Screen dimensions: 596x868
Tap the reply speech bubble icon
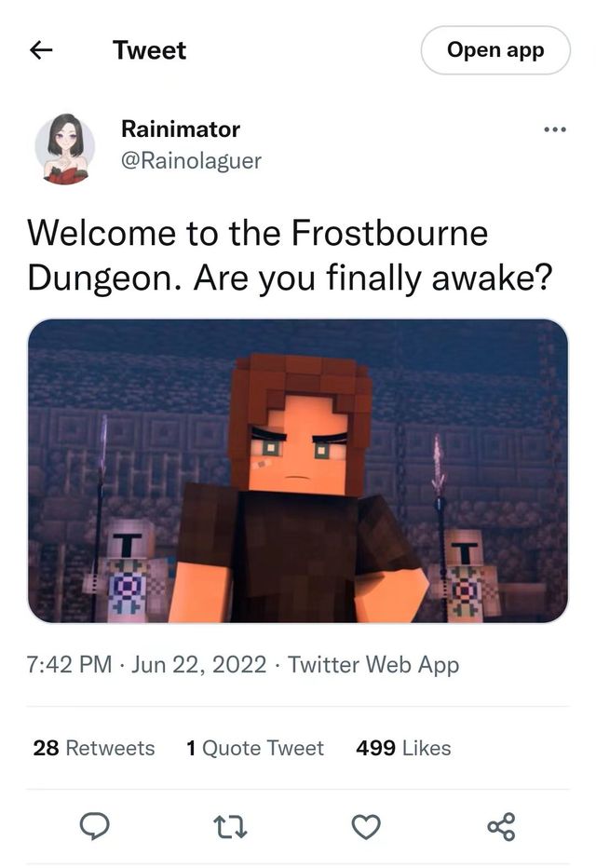tap(94, 826)
